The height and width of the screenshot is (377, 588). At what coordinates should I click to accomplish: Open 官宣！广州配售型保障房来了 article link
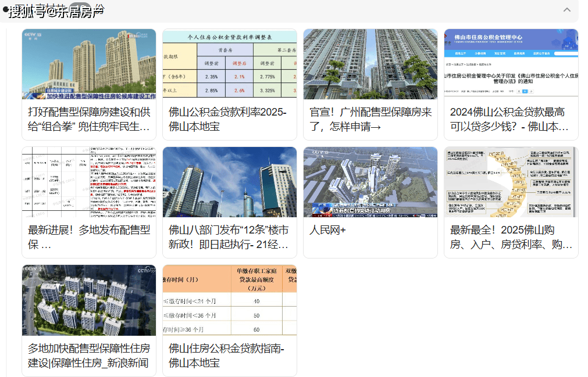(x=370, y=119)
